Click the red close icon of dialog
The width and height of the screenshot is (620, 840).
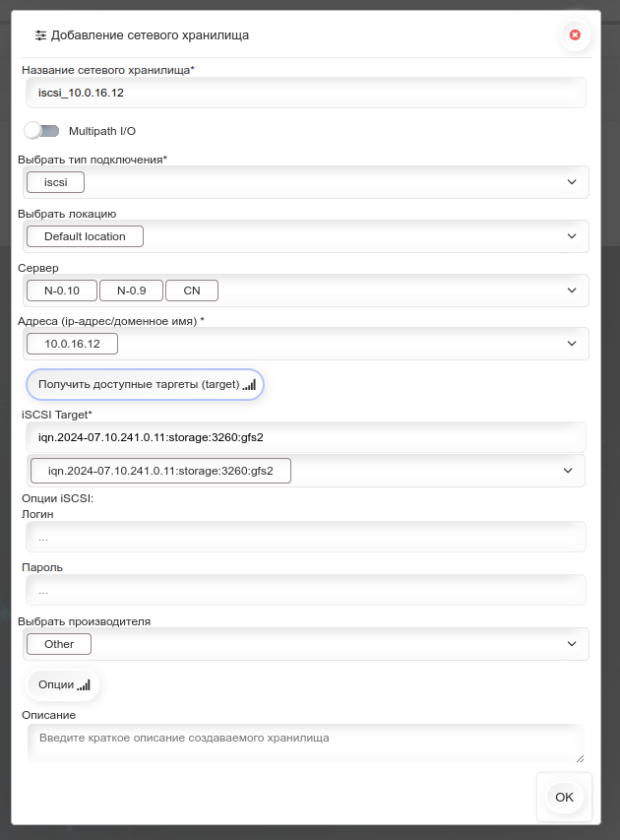[575, 34]
